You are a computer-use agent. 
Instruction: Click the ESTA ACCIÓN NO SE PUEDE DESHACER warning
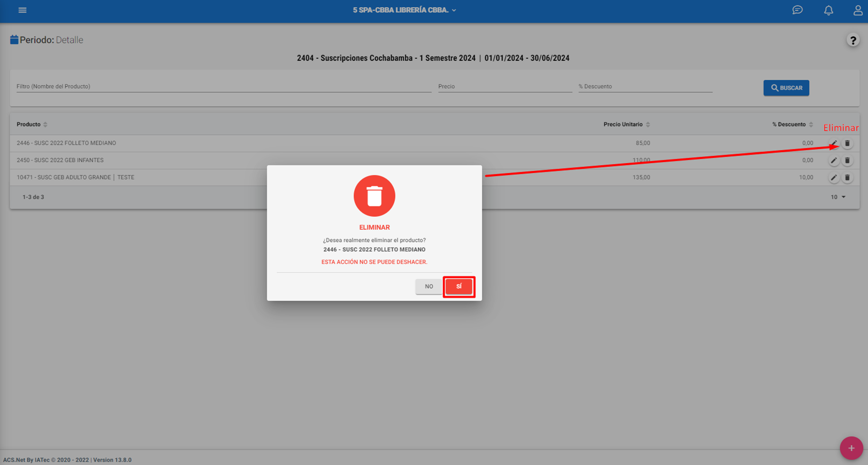[x=375, y=262]
